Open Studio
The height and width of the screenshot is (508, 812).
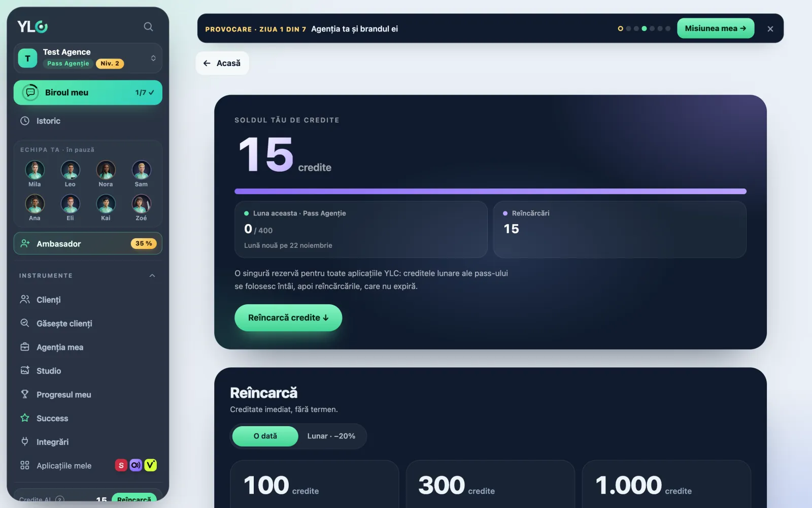click(88, 371)
